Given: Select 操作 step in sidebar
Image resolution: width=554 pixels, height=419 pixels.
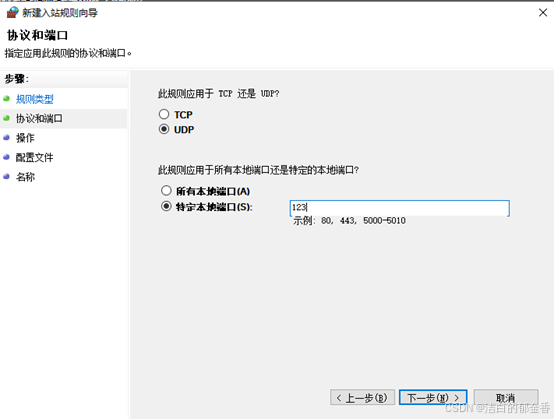Looking at the screenshot, I should [25, 138].
